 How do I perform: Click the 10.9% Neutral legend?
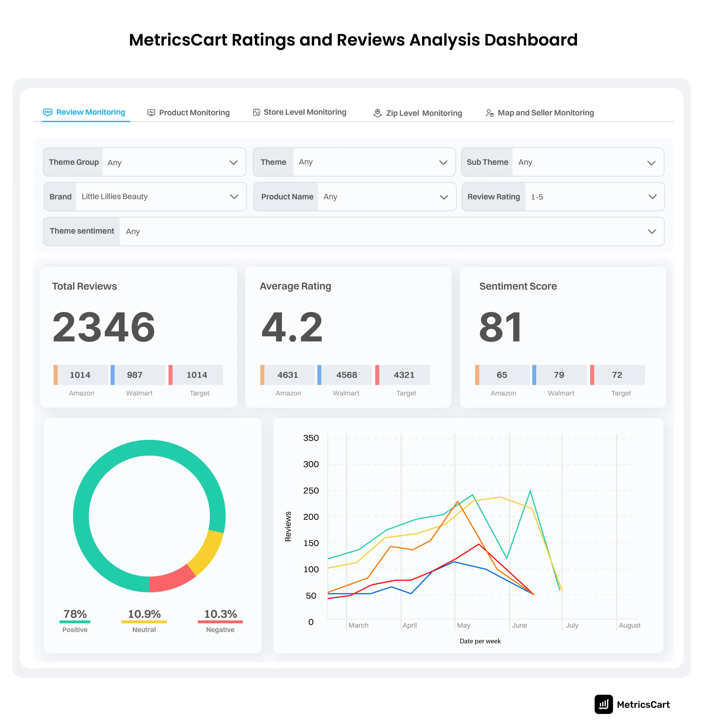pos(144,621)
